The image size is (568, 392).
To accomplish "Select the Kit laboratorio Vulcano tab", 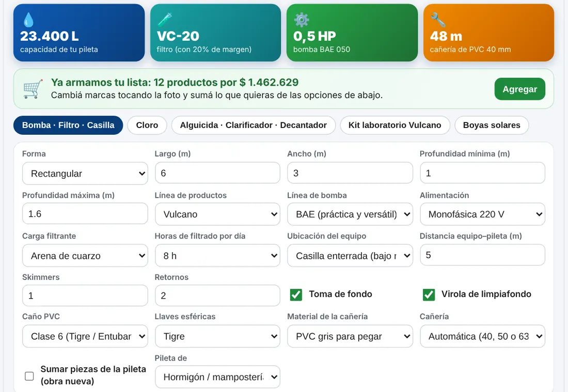I will (395, 126).
